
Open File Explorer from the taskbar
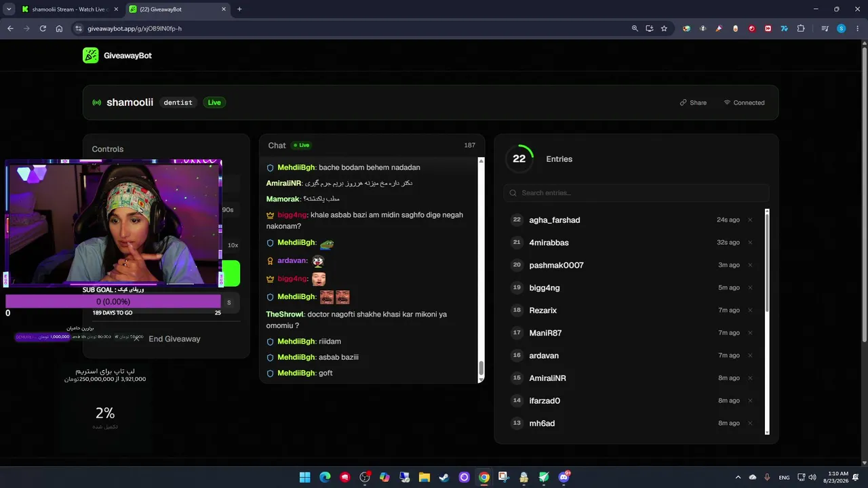(x=424, y=477)
